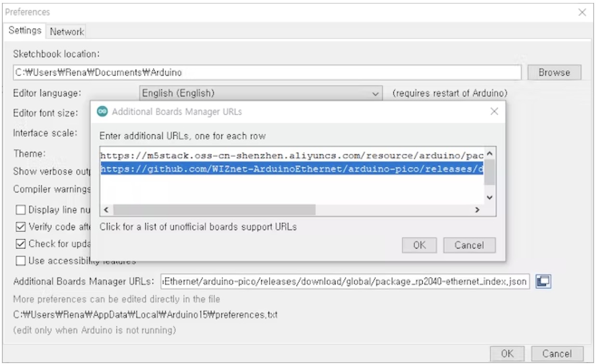
Task: Close the Additional Boards Manager URLs dialog
Action: coord(493,112)
